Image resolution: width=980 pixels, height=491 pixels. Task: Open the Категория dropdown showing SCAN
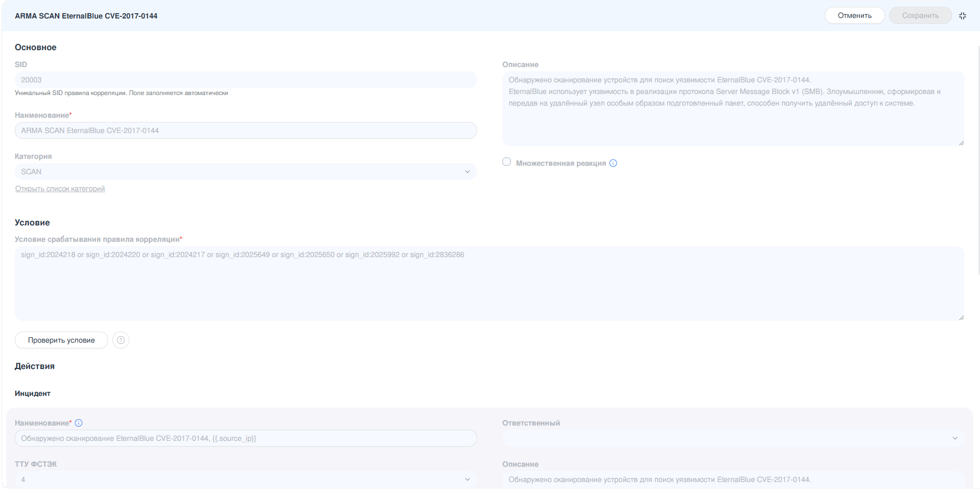pos(245,172)
